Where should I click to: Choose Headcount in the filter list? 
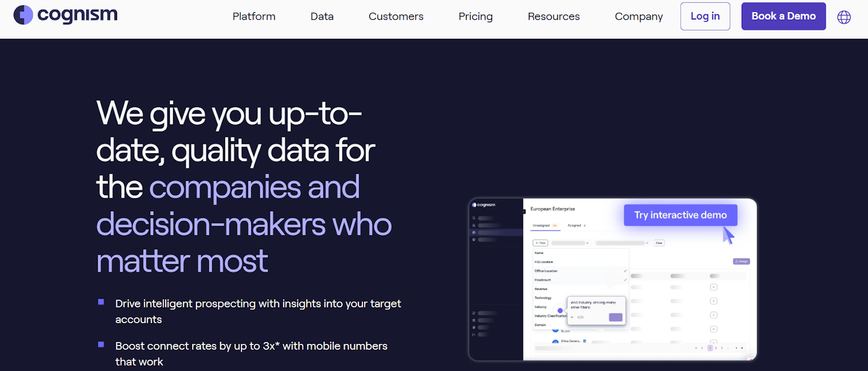click(580, 280)
